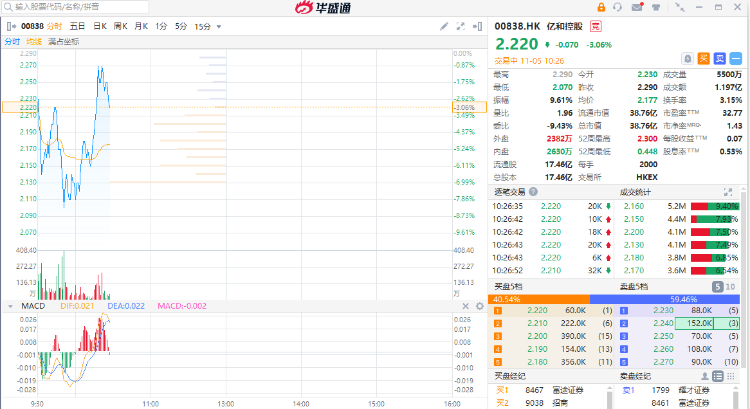This screenshot has height=409, width=750.
Task: Click the lock icon in title bar
Action: (x=601, y=7)
